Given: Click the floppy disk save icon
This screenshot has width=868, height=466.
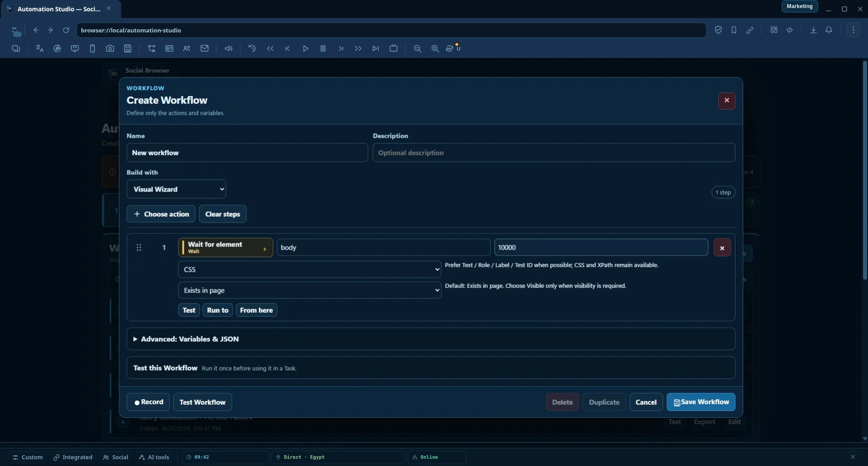Looking at the screenshot, I should 128,48.
